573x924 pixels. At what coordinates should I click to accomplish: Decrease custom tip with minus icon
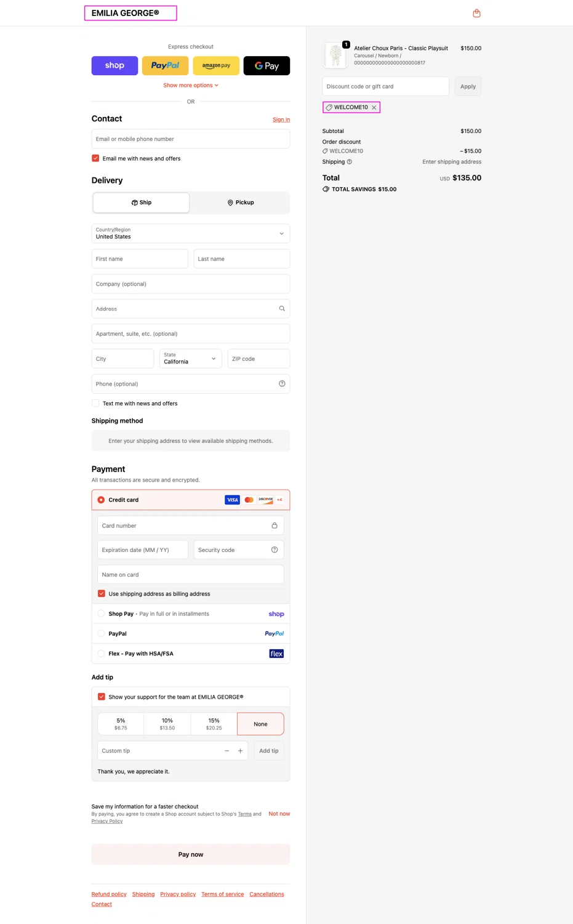pyautogui.click(x=226, y=751)
